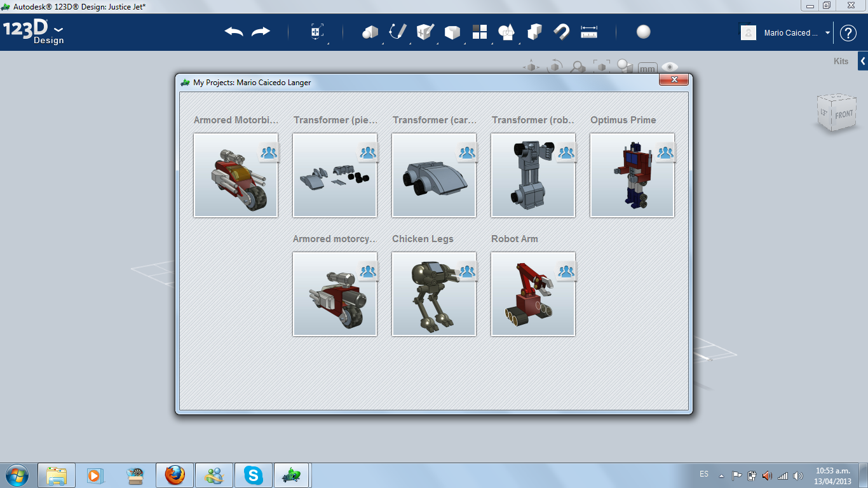The width and height of the screenshot is (868, 488).
Task: Toggle the eye visibility icon
Action: point(670,67)
